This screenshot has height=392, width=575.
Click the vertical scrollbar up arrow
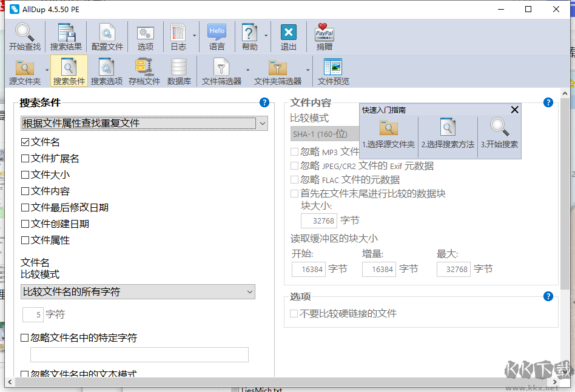565,94
